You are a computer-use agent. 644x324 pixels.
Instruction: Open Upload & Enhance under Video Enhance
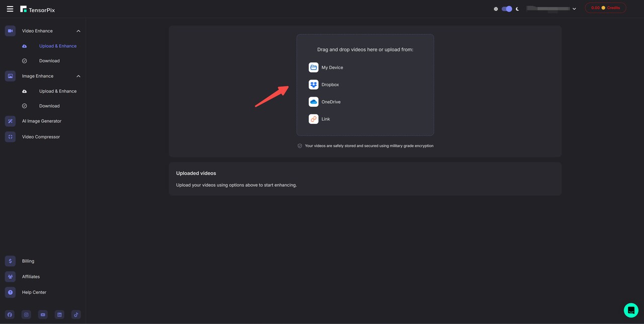pos(57,46)
